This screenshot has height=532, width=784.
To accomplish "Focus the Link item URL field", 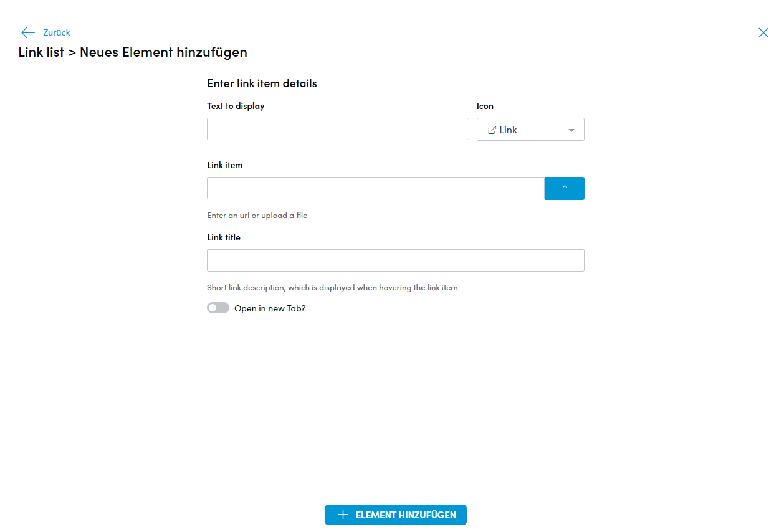I will 376,188.
